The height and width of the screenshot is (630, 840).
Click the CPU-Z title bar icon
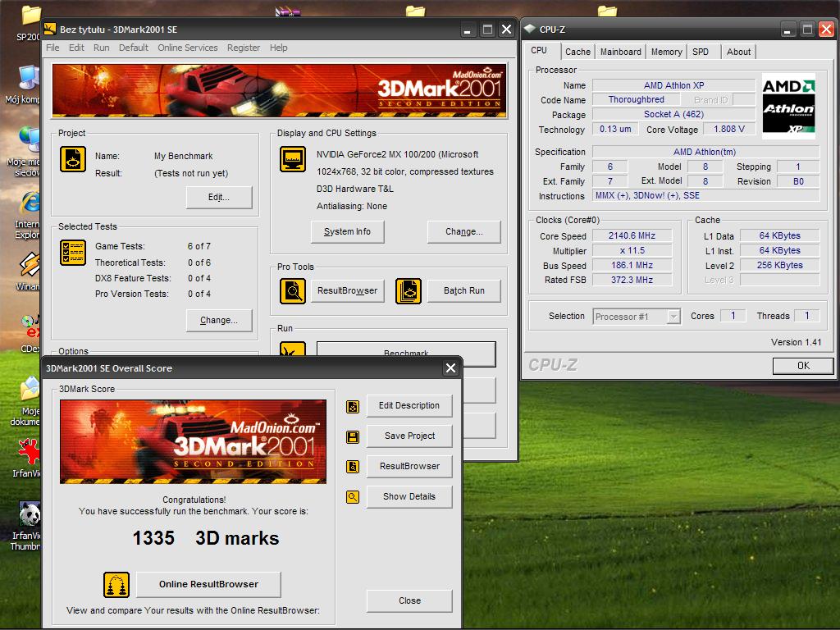tap(531, 29)
